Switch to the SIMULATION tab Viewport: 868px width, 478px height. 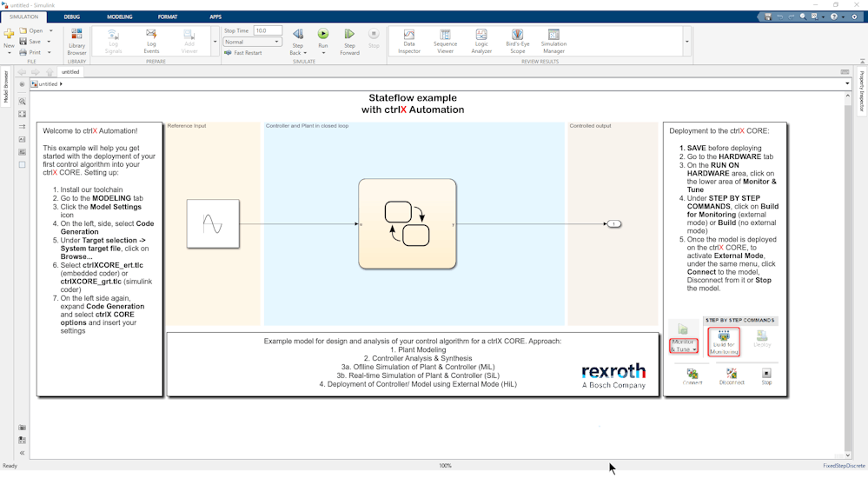[23, 17]
